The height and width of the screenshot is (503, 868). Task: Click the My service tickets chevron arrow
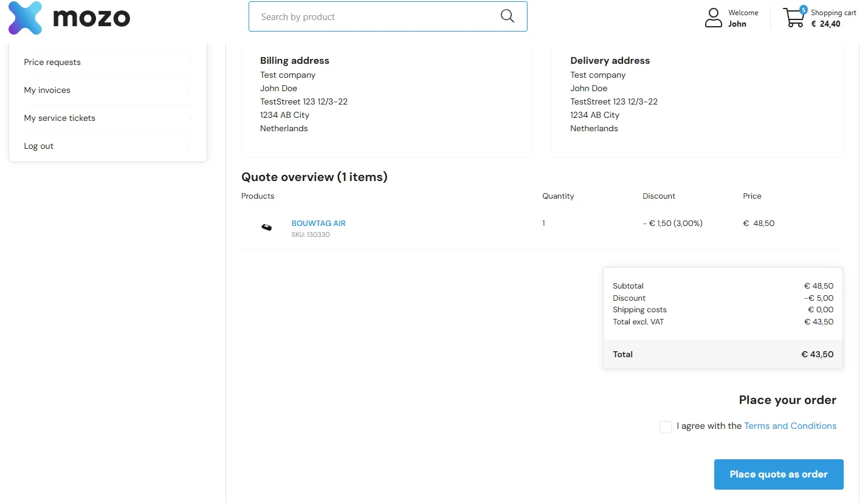(x=189, y=118)
